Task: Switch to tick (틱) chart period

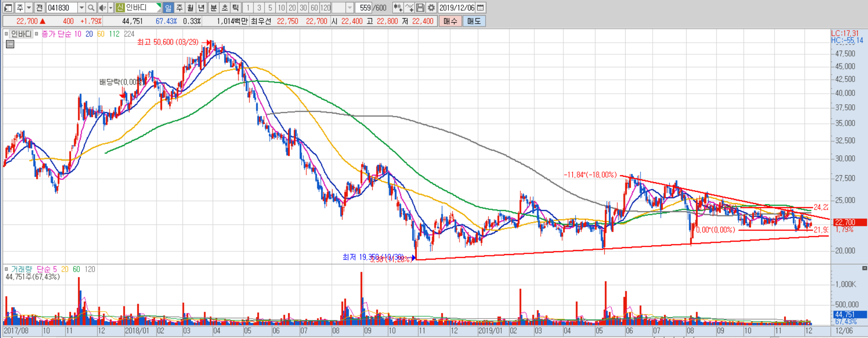Action: pyautogui.click(x=236, y=7)
